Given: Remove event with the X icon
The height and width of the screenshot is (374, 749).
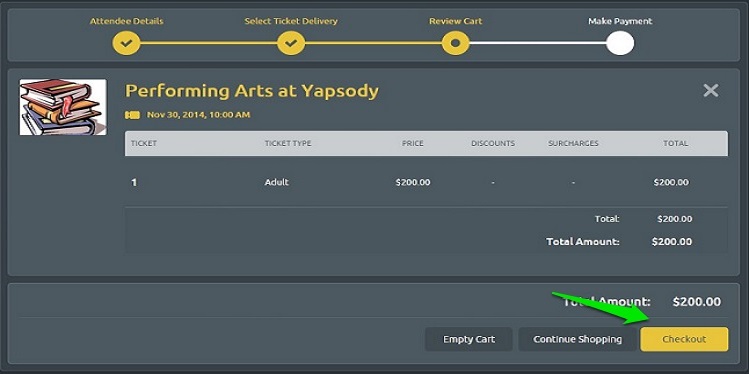Looking at the screenshot, I should 711,90.
